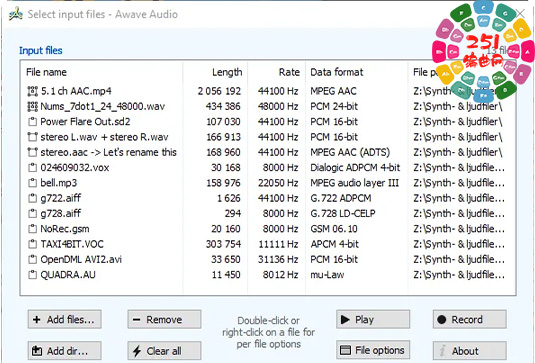This screenshot has width=535, height=363.
Task: Start recording with the Record button
Action: pyautogui.click(x=469, y=319)
